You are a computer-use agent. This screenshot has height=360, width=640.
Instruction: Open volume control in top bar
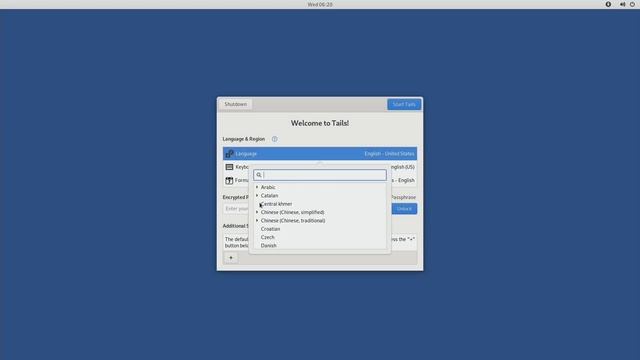(x=622, y=4)
